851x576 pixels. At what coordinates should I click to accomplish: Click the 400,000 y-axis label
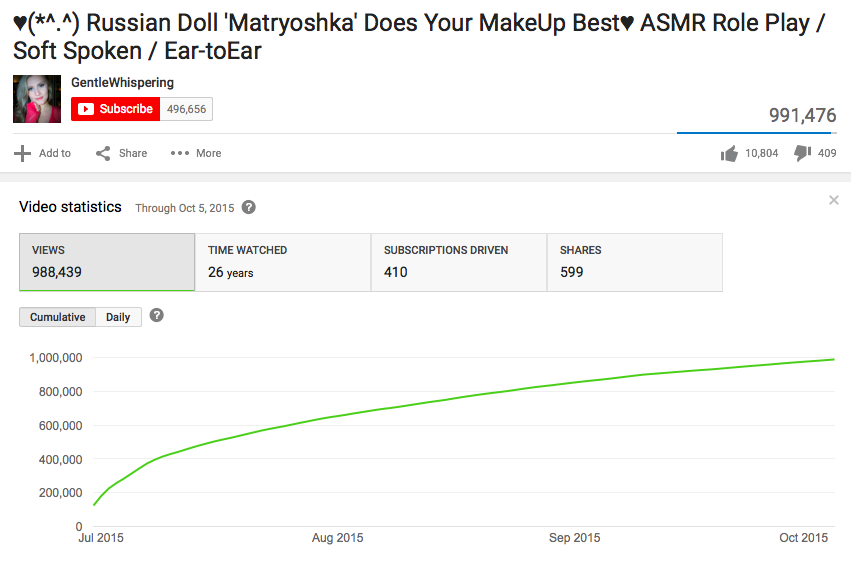click(x=60, y=459)
